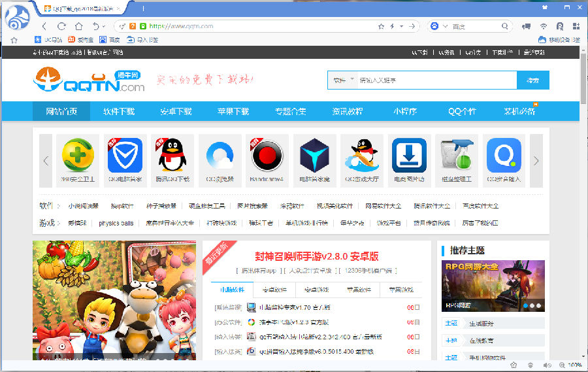Open the 封神召唤师手游v2.8.0 安卓版 headline
588x372 pixels.
point(316,256)
